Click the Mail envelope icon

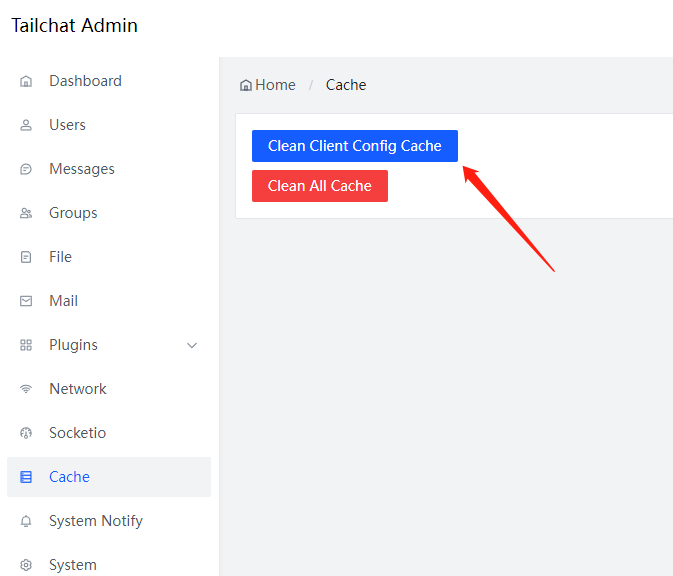click(x=26, y=301)
